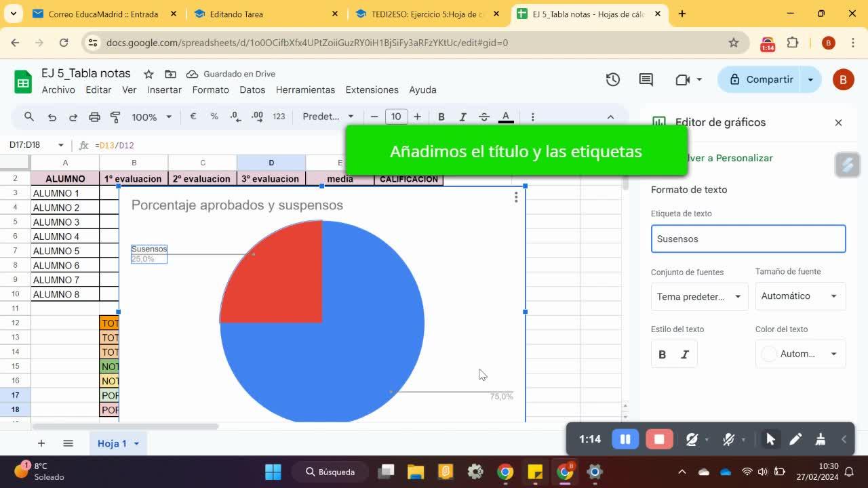Image resolution: width=868 pixels, height=488 pixels.
Task: Search the menus with the magnifier icon
Action: (29, 117)
